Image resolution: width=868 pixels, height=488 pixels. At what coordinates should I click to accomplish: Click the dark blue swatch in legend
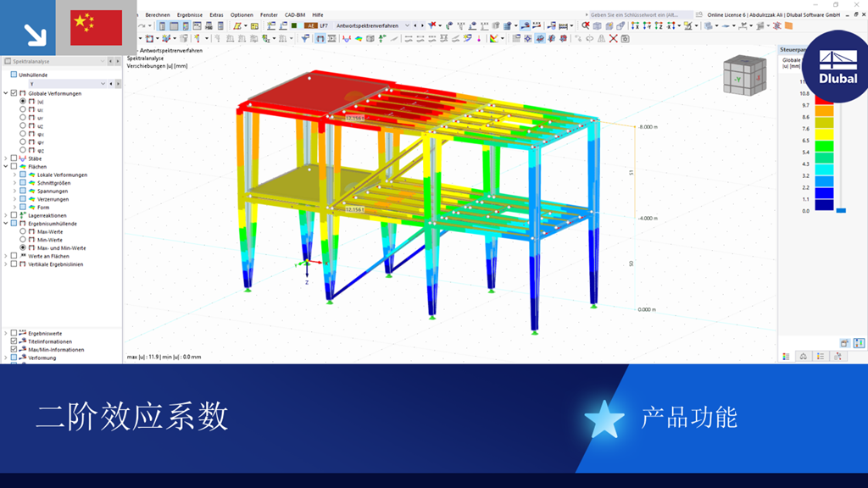pos(824,205)
